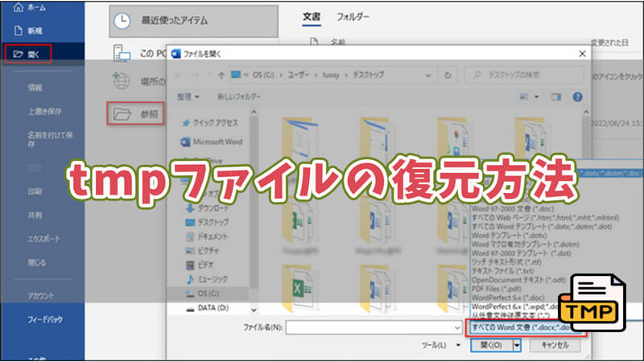The image size is (644, 362).
Task: Select 開く in the Word sidebar
Action: pos(27,54)
